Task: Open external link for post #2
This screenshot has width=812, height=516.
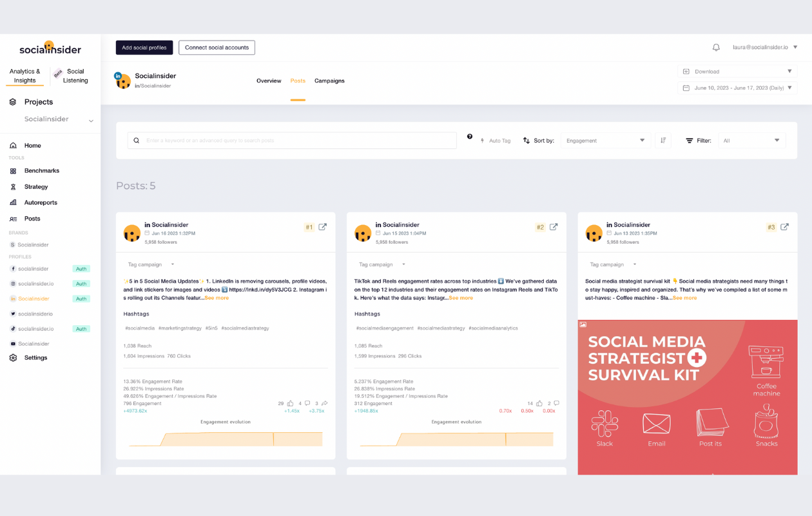Action: [554, 227]
